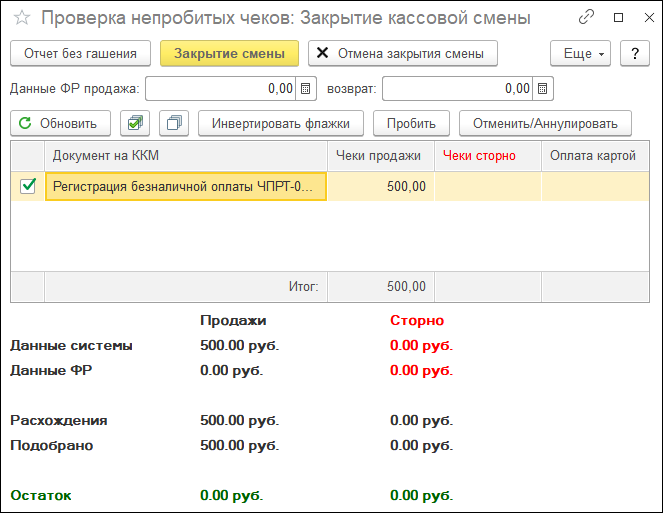Viewport: 663px width, 513px height.
Task: Select the 500,00 sales receipt cell in row
Action: pos(381,186)
